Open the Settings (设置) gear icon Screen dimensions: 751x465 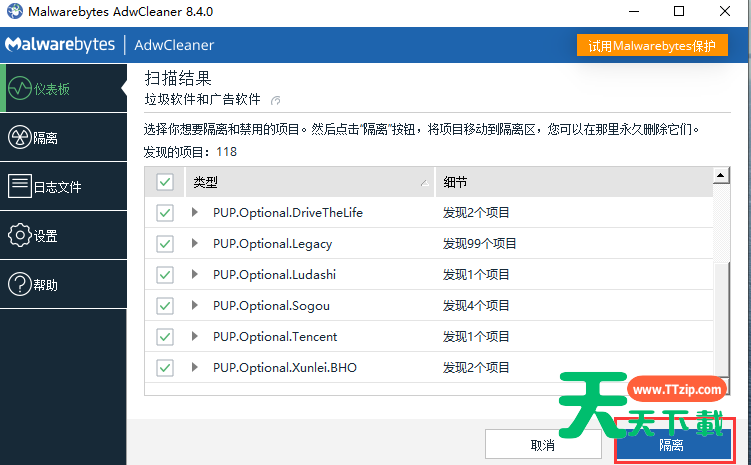[x=20, y=235]
